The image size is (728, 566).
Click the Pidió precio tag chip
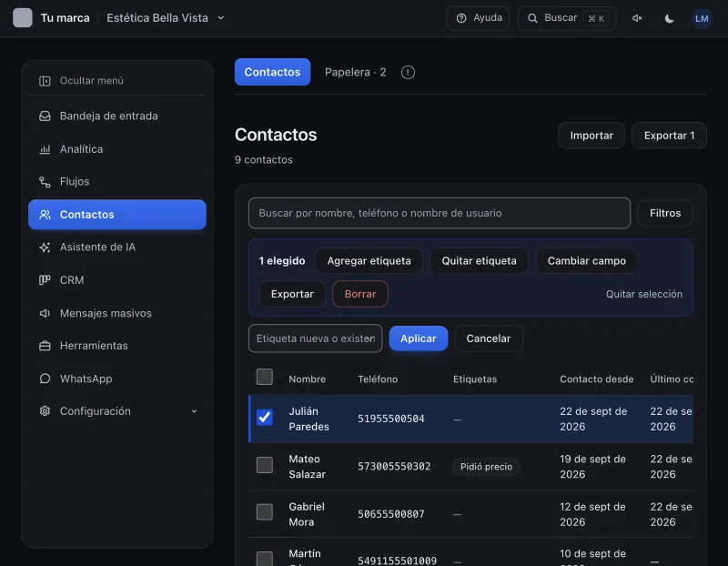pos(486,467)
